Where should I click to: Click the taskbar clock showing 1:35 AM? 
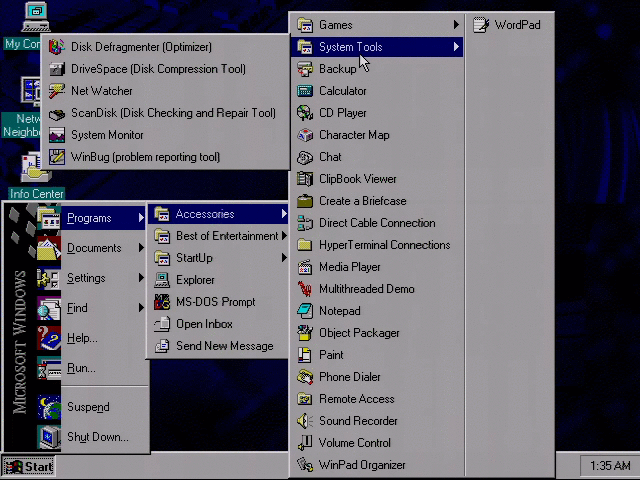(610, 465)
